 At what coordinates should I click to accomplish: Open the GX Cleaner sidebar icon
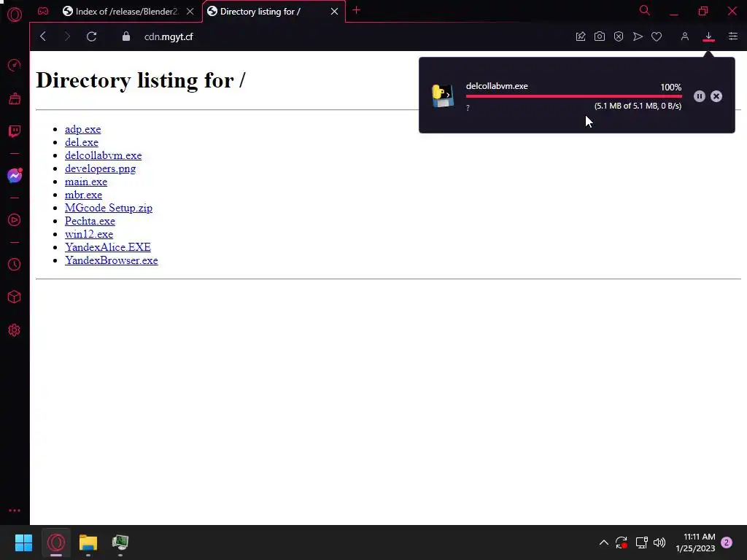pyautogui.click(x=15, y=98)
